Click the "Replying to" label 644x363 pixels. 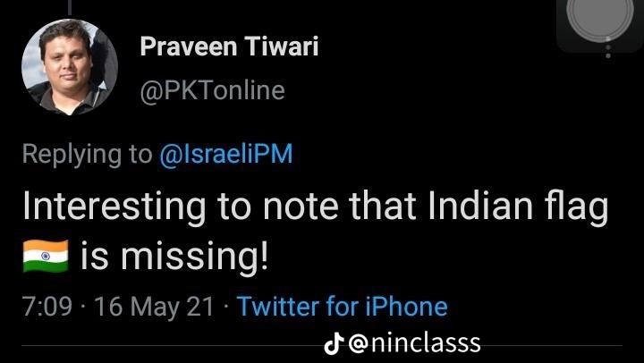(x=87, y=154)
